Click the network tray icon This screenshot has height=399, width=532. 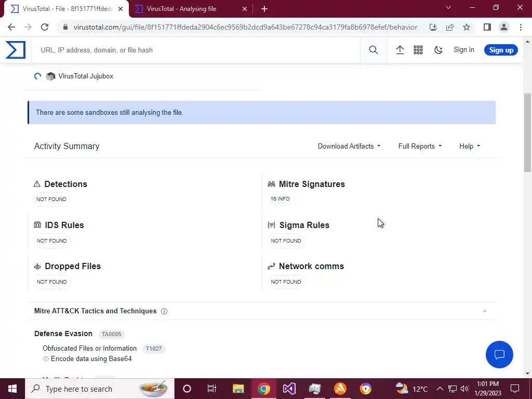453,389
